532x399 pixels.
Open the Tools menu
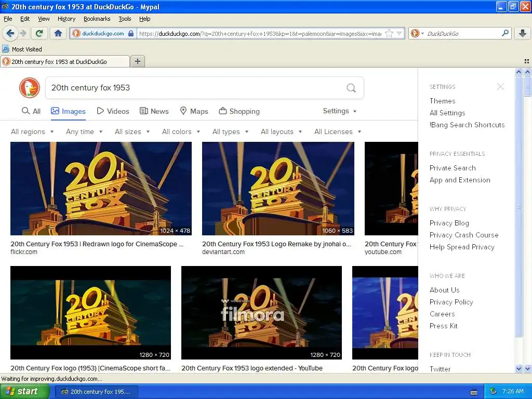tap(125, 19)
